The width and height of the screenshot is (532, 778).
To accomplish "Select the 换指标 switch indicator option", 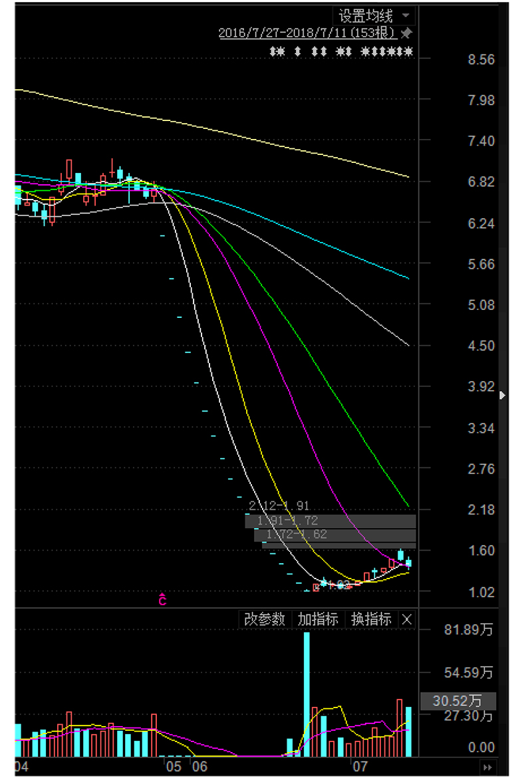I will coord(371,619).
